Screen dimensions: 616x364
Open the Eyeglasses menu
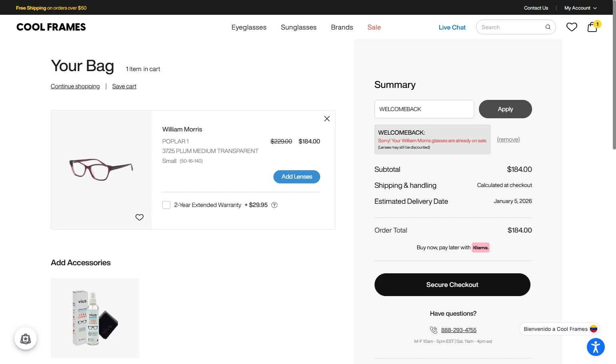[x=249, y=27]
